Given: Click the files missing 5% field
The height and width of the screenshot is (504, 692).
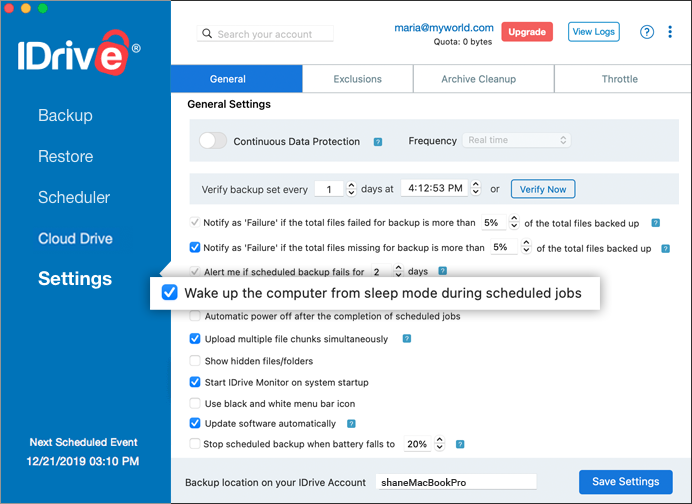Looking at the screenshot, I should pyautogui.click(x=505, y=247).
